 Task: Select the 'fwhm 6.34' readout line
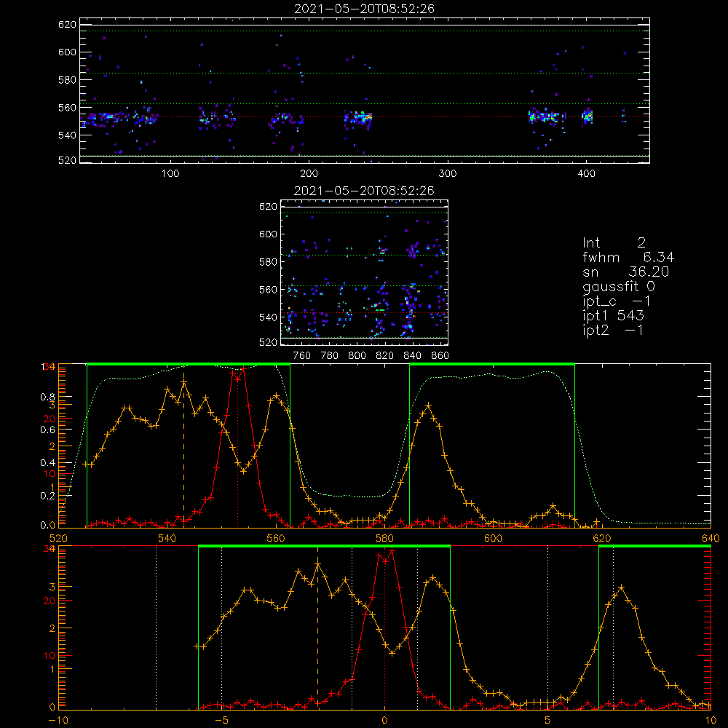[628, 257]
